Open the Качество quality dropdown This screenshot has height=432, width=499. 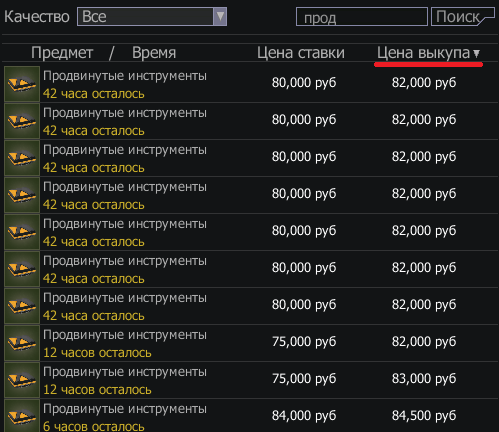152,16
